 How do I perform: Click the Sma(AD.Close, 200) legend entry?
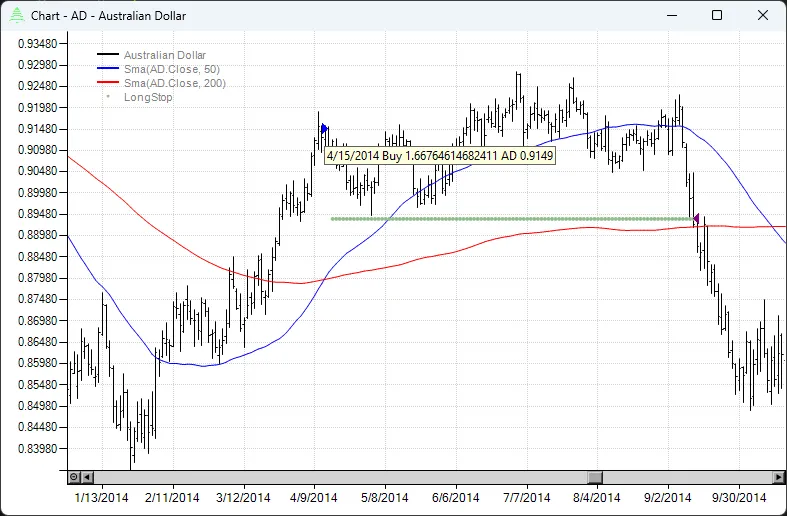tap(175, 83)
